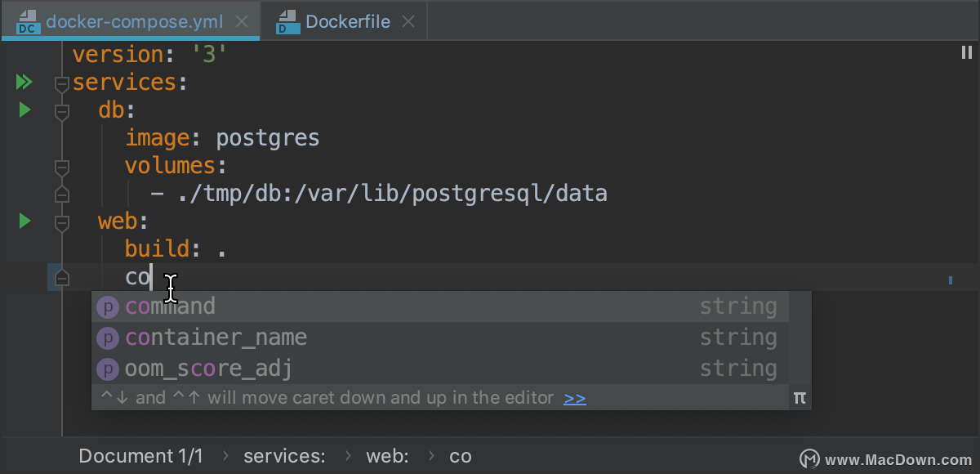Click the property icon beside container_name
Screen dimensions: 980x474
click(108, 338)
